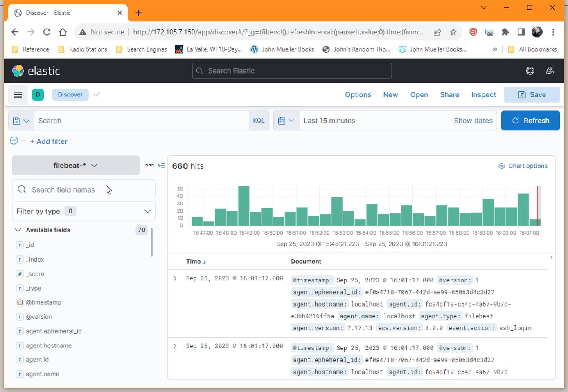Open Chart options above the histogram
This screenshot has height=392, width=568.
523,166
